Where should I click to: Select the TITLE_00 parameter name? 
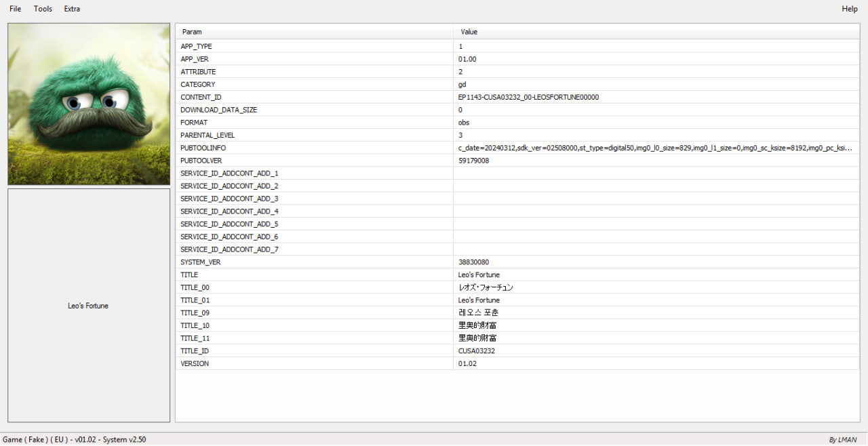(195, 287)
